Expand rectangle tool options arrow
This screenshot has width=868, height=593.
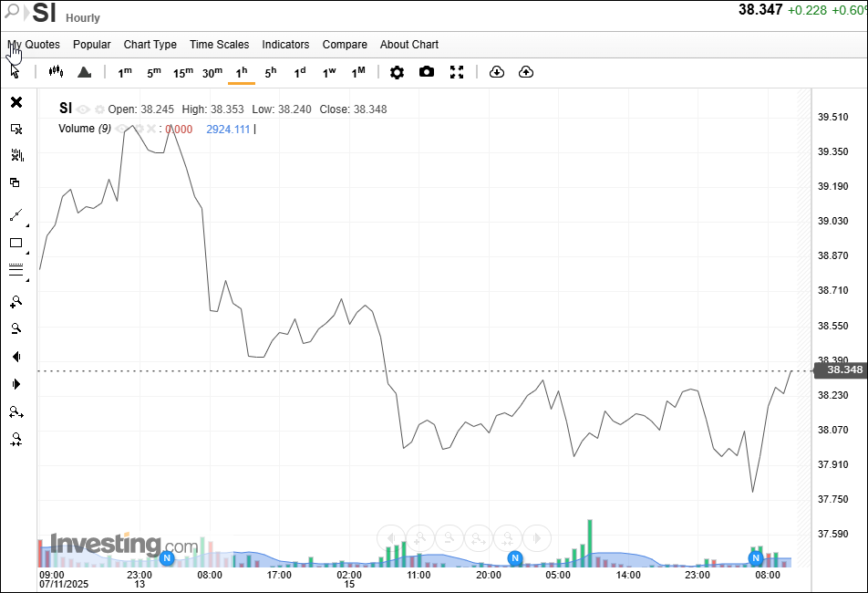tap(27, 253)
